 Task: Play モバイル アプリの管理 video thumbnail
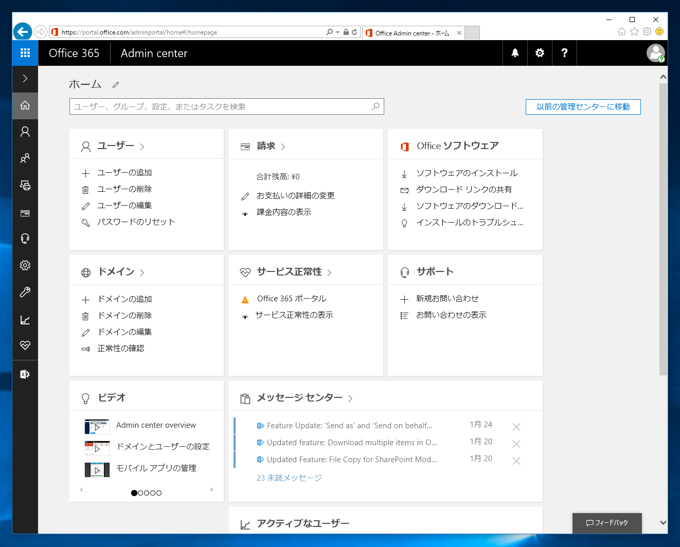point(97,470)
